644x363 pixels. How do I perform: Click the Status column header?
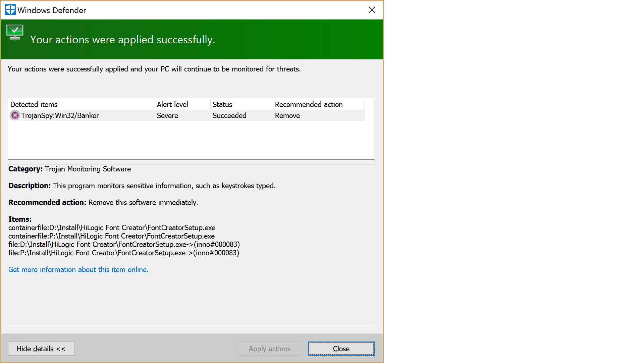241,104
